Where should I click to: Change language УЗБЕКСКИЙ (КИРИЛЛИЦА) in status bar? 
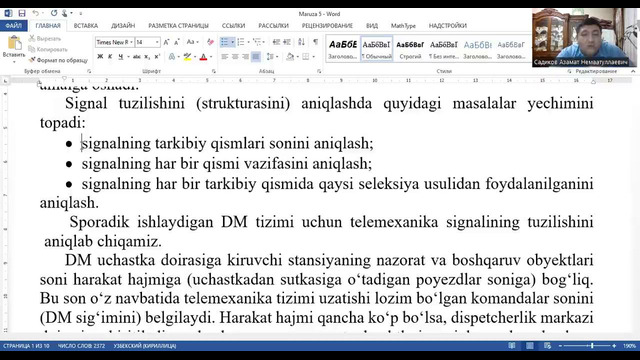[x=145, y=346]
